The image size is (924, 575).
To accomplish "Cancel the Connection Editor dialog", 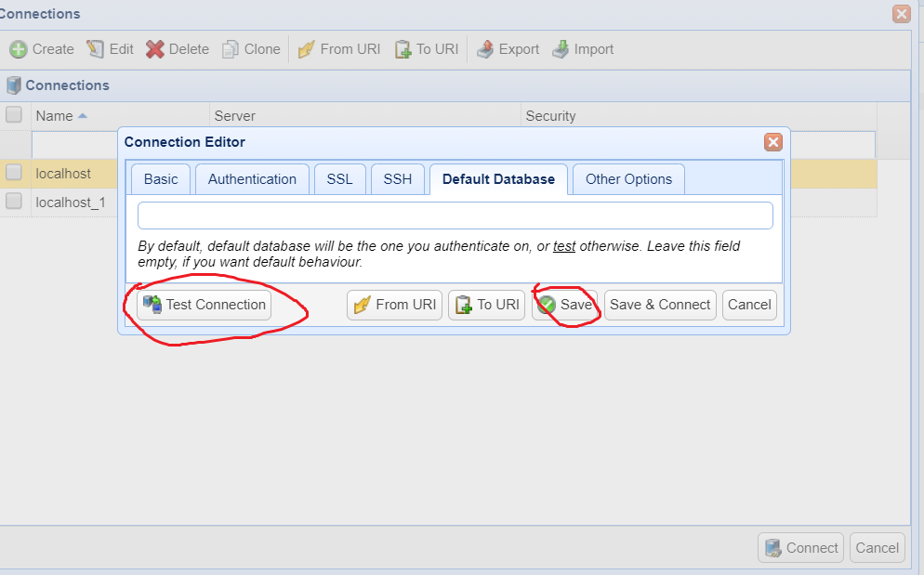I will pyautogui.click(x=749, y=305).
